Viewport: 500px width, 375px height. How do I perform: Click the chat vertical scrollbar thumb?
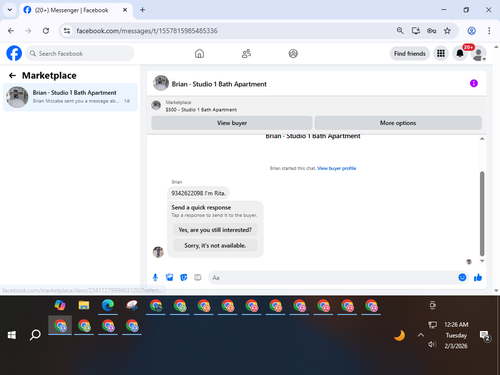(x=482, y=214)
